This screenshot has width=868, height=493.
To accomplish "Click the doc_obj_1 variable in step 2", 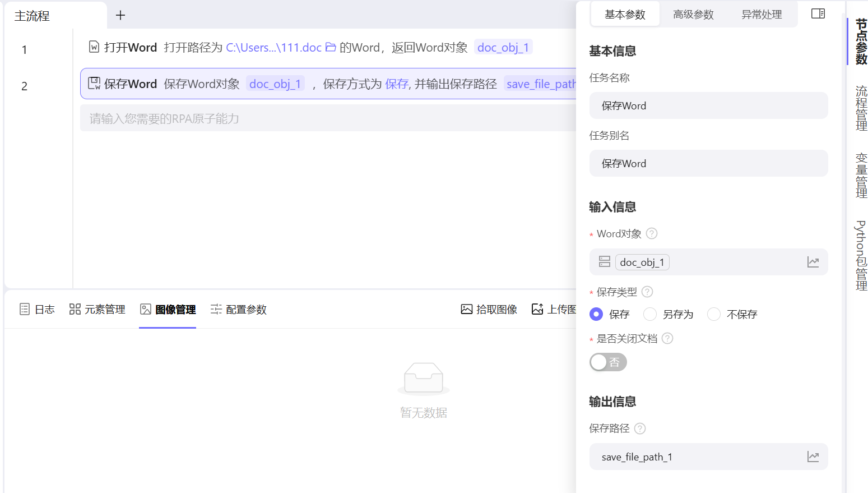I will (x=275, y=84).
